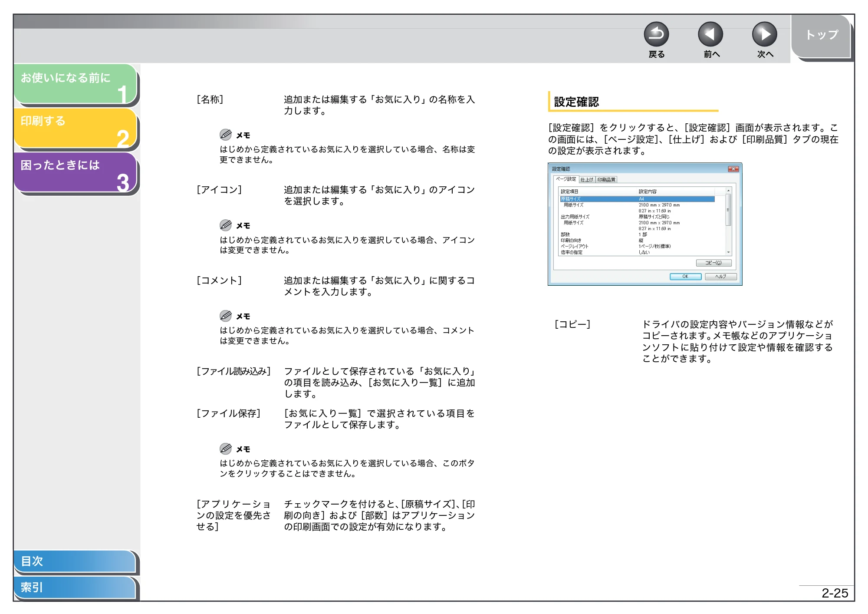The image size is (868, 614).
Task: Go to next page with 次へ icon
Action: [x=765, y=34]
